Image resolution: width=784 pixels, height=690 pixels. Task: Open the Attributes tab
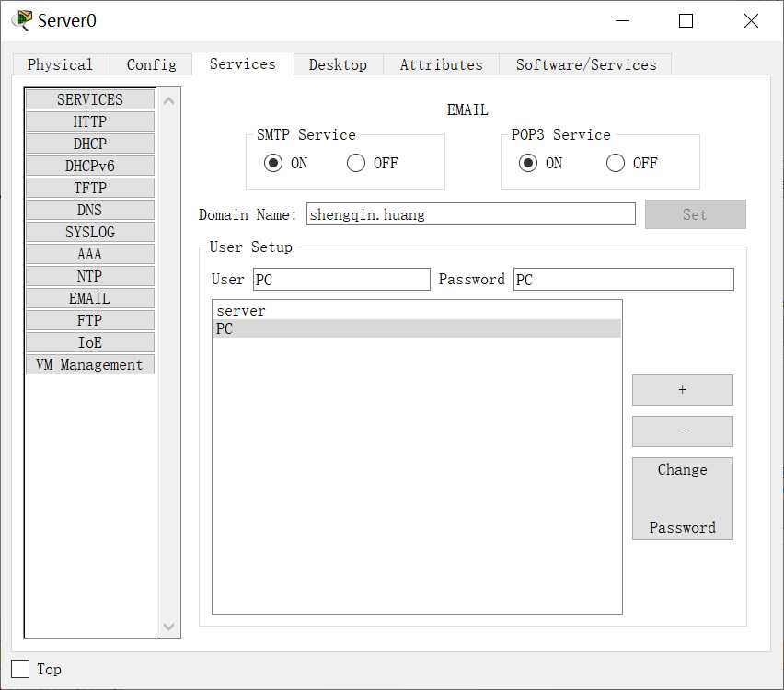pos(441,64)
